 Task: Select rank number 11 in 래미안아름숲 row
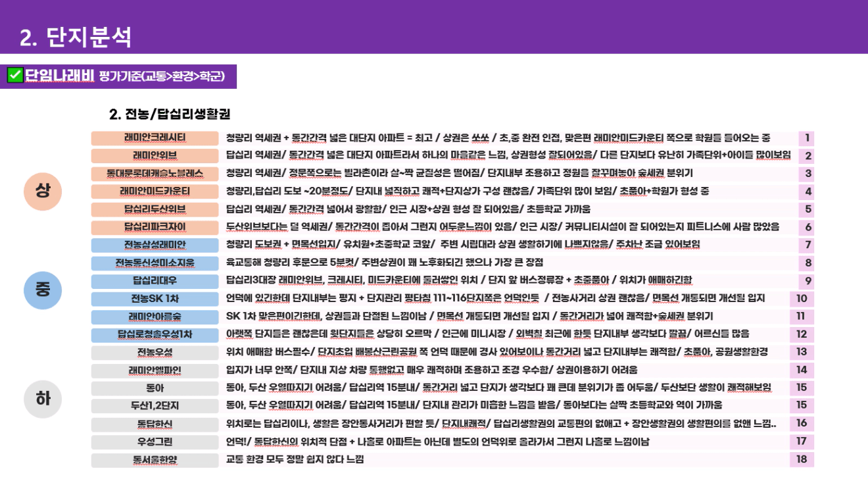click(x=802, y=317)
